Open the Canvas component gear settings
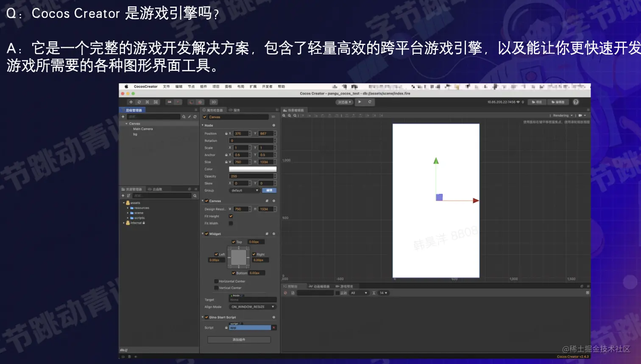This screenshot has height=364, width=641. [274, 201]
